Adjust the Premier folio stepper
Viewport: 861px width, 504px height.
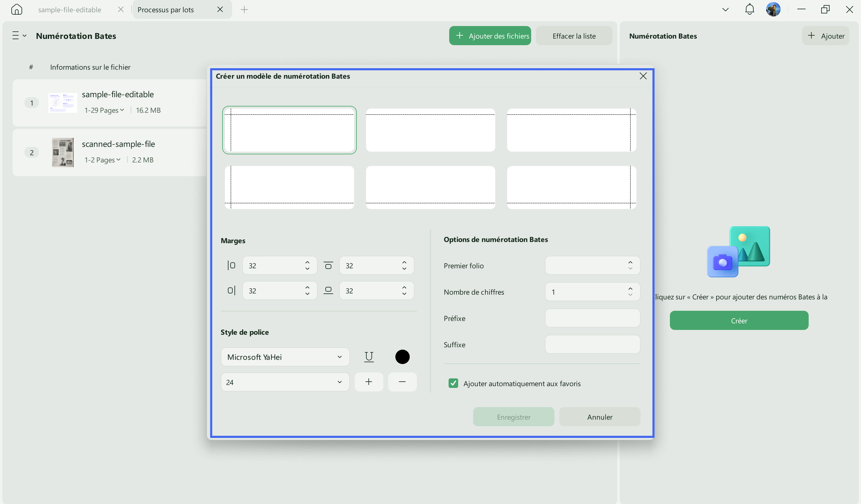pyautogui.click(x=630, y=265)
